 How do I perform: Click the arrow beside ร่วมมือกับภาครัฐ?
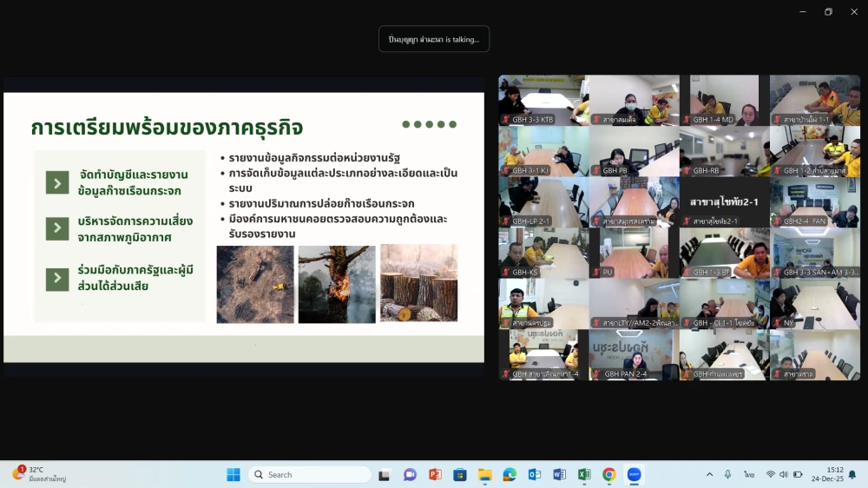click(57, 279)
